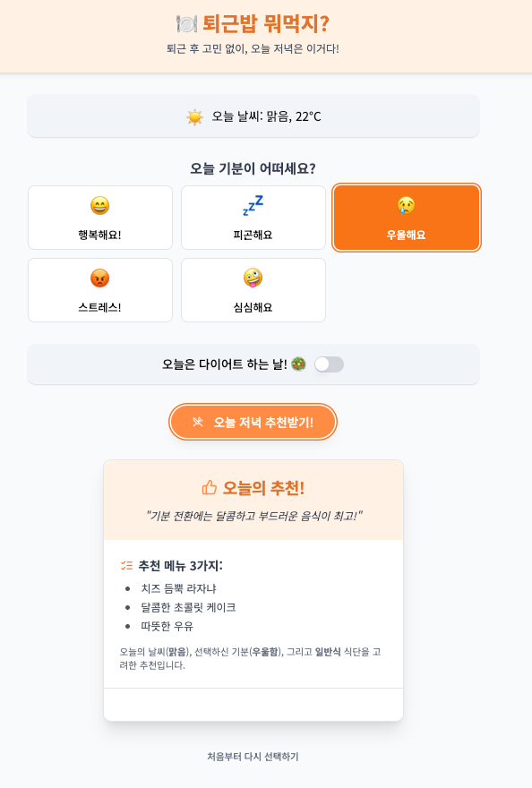Click the grinning face emoji

[100, 206]
